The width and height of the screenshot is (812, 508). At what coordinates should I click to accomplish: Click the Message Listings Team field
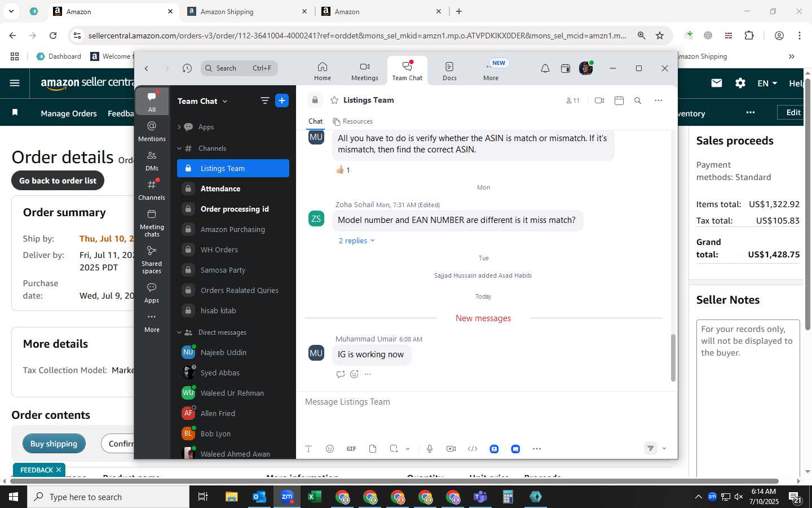[485, 402]
